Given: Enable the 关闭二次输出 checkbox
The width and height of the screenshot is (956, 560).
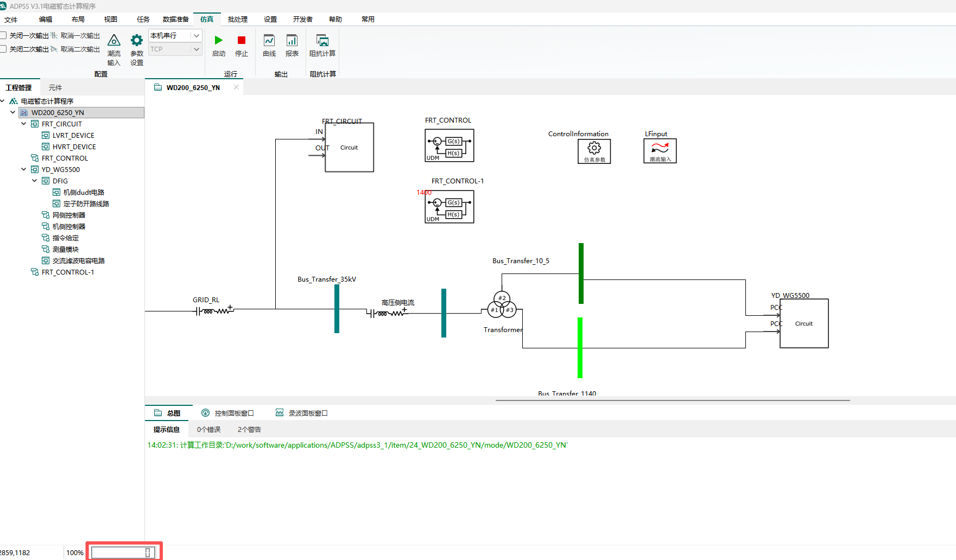Looking at the screenshot, I should point(3,49).
